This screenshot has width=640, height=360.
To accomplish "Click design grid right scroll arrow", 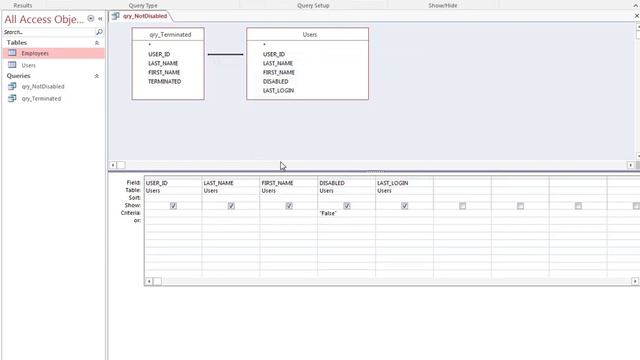I will [635, 281].
